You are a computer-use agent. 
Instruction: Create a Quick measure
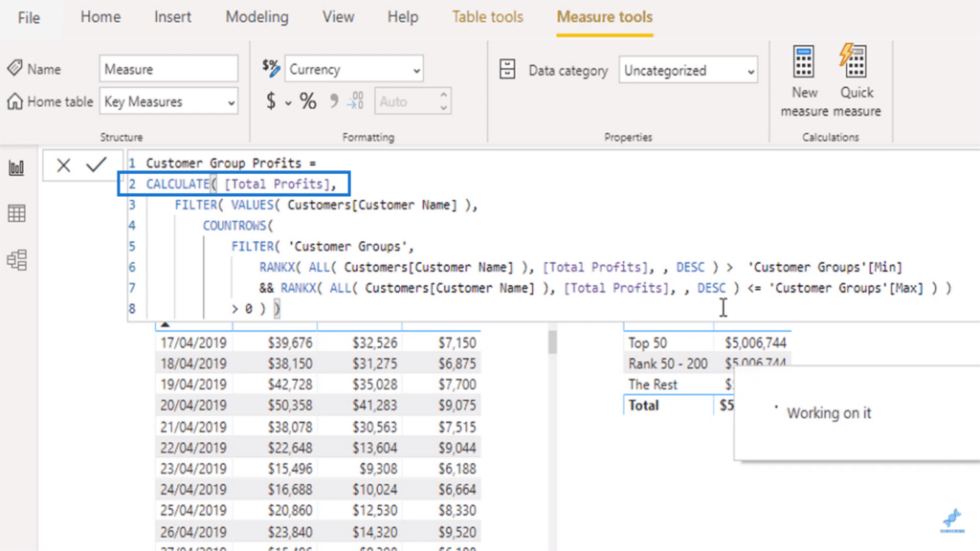point(857,80)
